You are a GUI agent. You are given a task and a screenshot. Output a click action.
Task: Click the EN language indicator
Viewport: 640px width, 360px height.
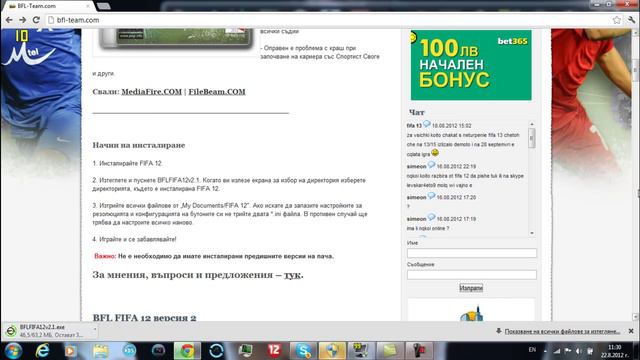[532, 350]
